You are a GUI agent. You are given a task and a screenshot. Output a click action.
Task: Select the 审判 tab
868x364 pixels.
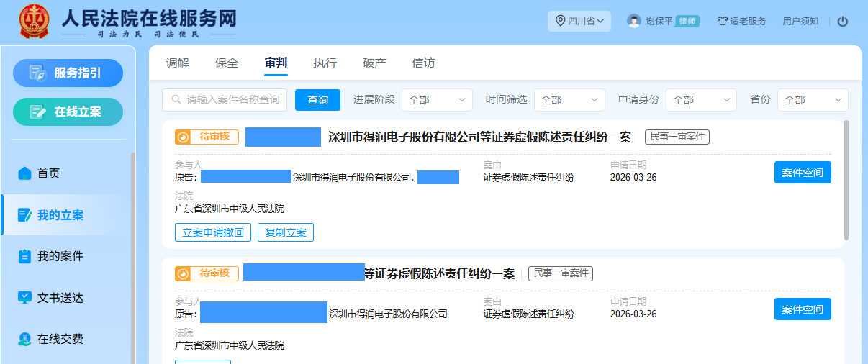point(276,63)
